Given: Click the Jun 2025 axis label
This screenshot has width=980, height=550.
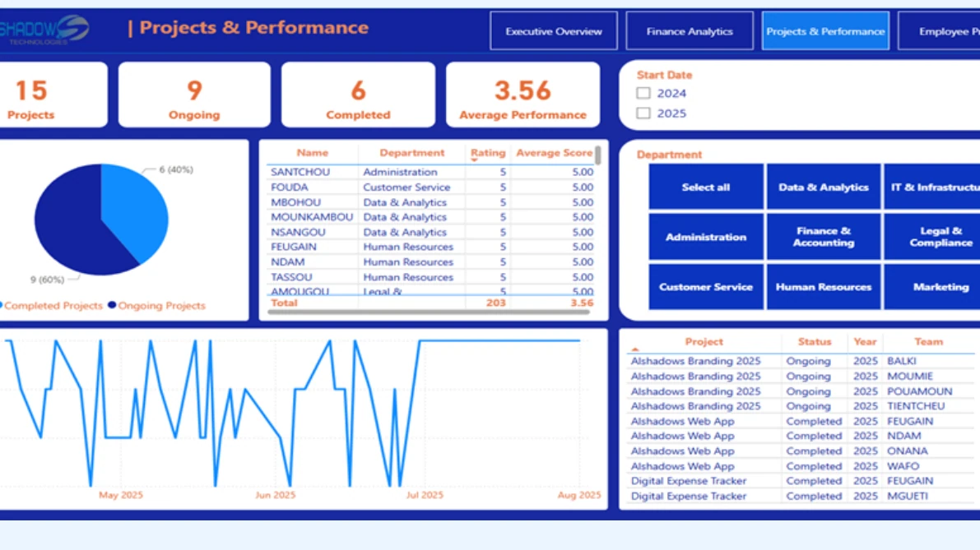Looking at the screenshot, I should (x=275, y=495).
